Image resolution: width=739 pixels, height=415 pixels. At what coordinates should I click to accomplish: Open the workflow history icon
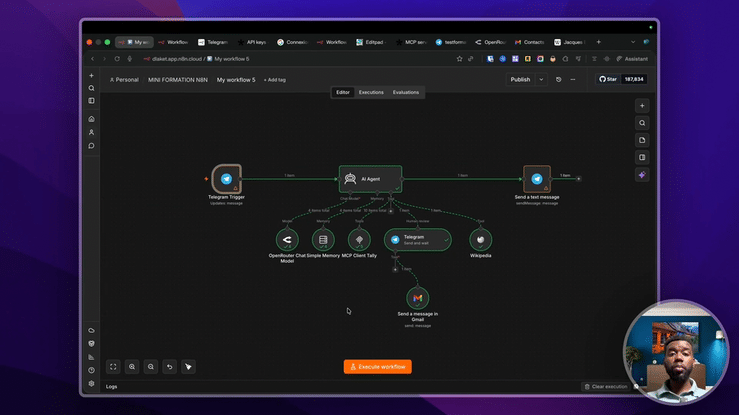[558, 80]
